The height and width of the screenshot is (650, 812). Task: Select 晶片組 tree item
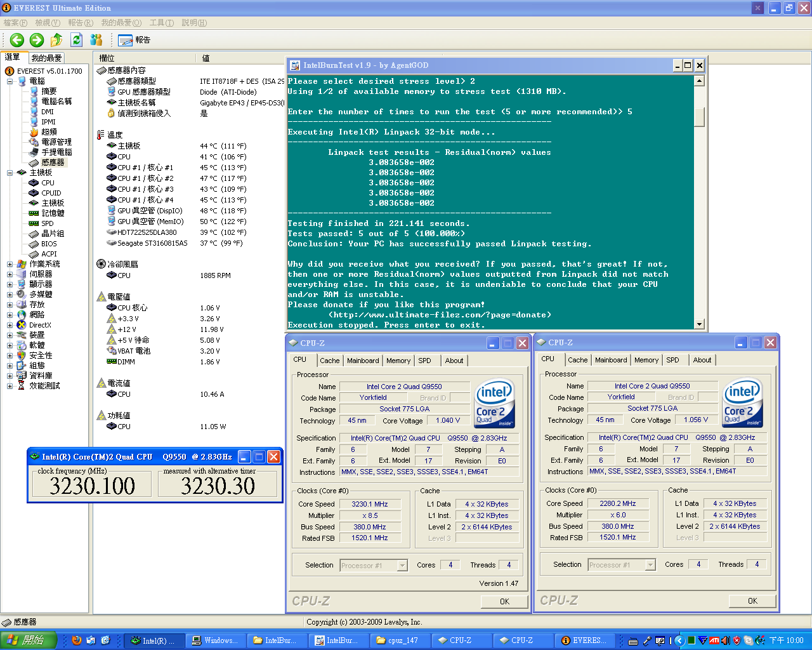[53, 234]
